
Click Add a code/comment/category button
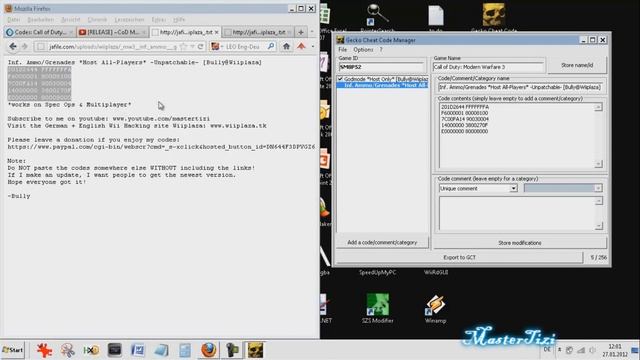pyautogui.click(x=382, y=242)
